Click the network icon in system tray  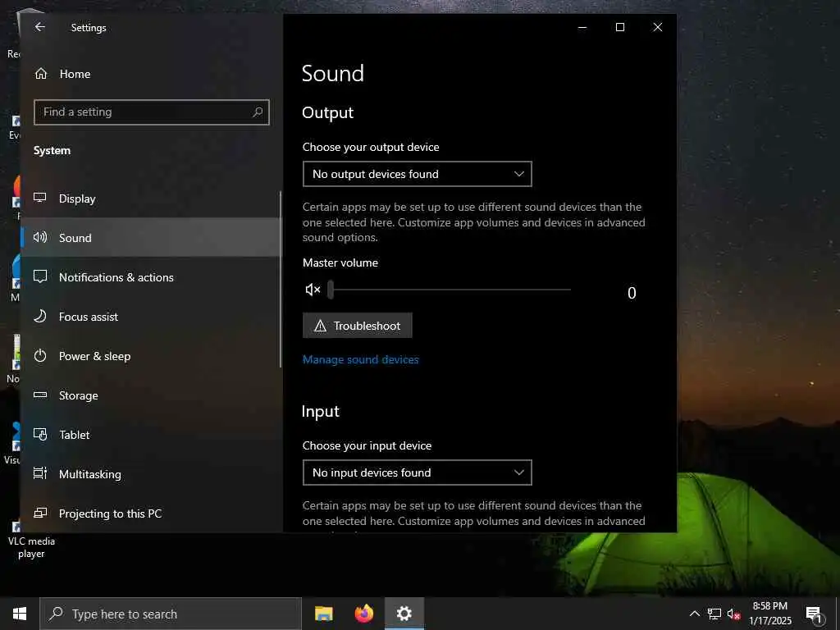click(x=714, y=614)
